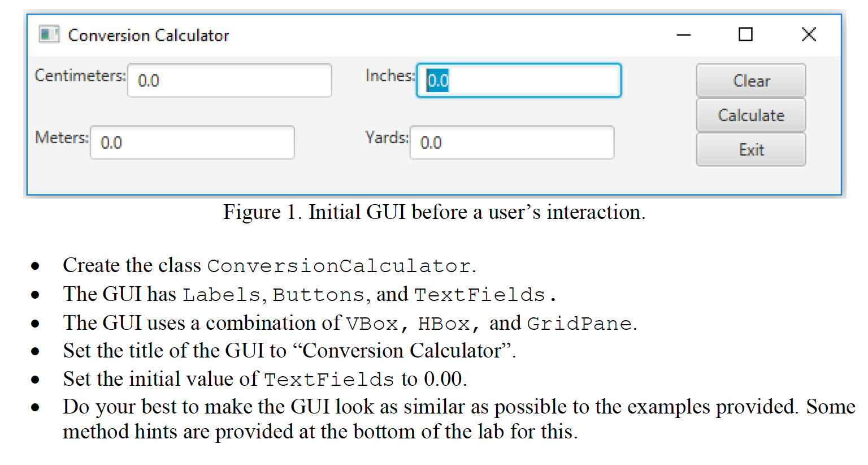Minimize the Conversion Calculator window
868x465 pixels.
(684, 35)
